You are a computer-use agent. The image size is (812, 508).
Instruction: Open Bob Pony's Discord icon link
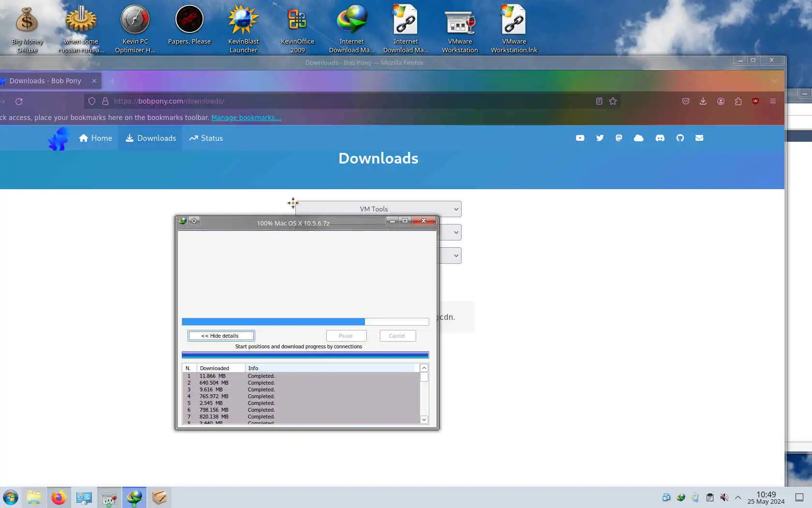click(660, 138)
